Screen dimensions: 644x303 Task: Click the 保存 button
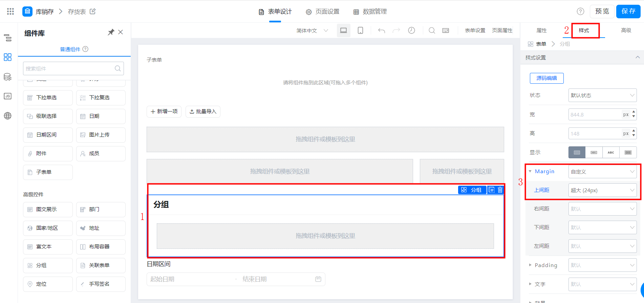point(628,11)
